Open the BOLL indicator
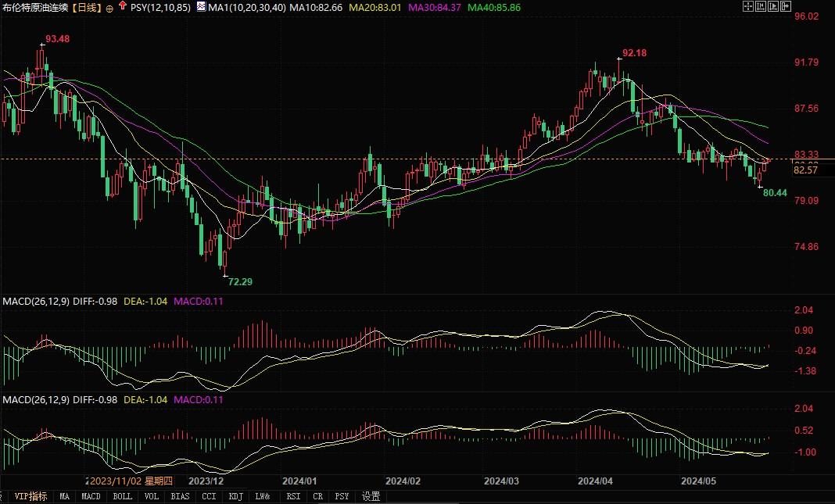The image size is (835, 504). 123,495
